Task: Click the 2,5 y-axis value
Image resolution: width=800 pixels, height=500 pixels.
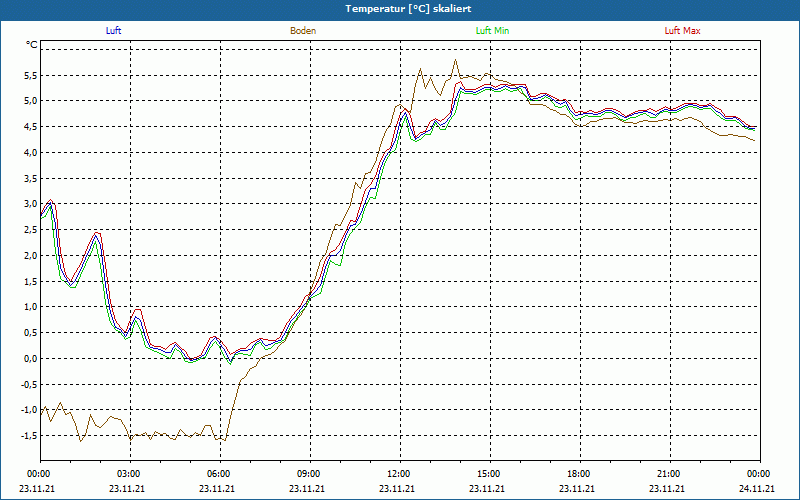Action: point(31,230)
